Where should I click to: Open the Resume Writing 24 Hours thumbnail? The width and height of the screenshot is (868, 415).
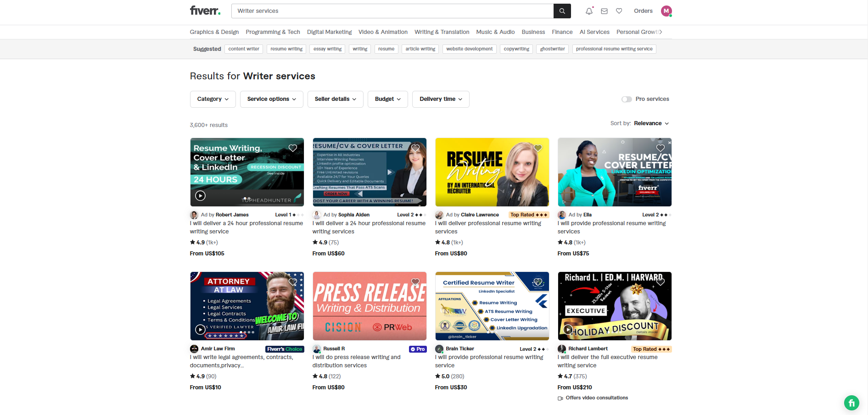[247, 172]
